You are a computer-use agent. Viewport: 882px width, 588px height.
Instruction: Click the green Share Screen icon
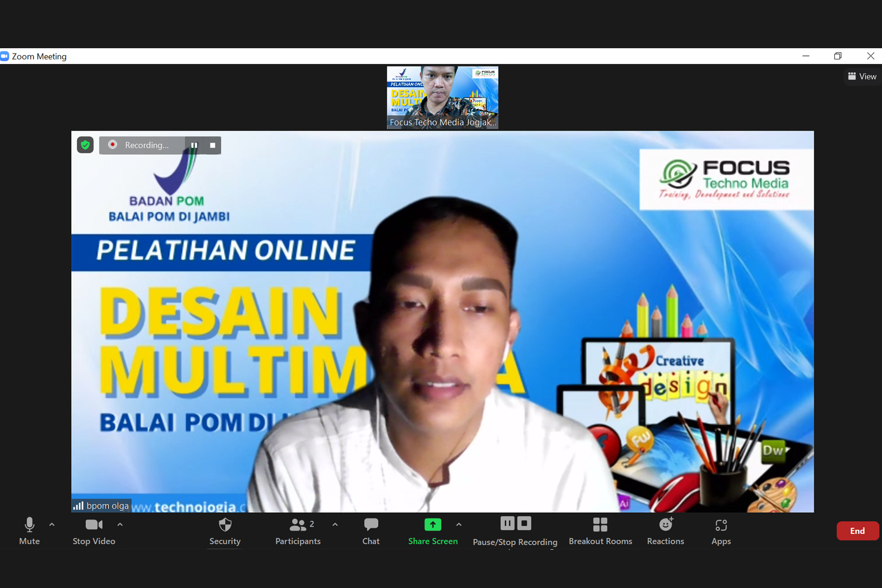[x=433, y=524]
